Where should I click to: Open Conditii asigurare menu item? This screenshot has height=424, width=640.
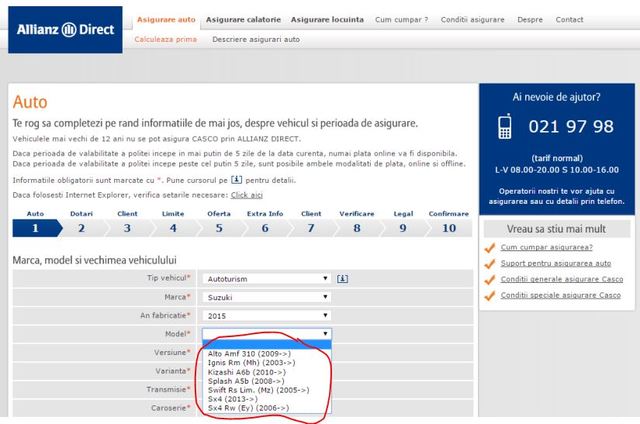point(472,20)
